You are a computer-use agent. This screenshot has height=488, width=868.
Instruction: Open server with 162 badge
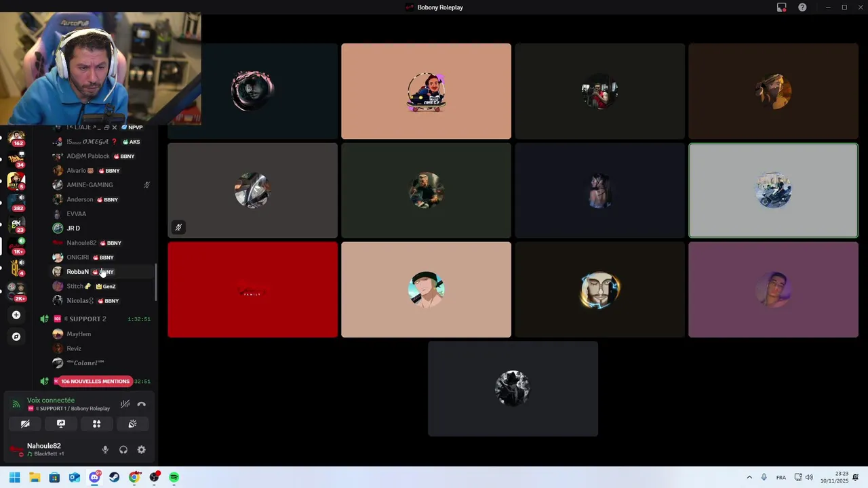pyautogui.click(x=16, y=138)
